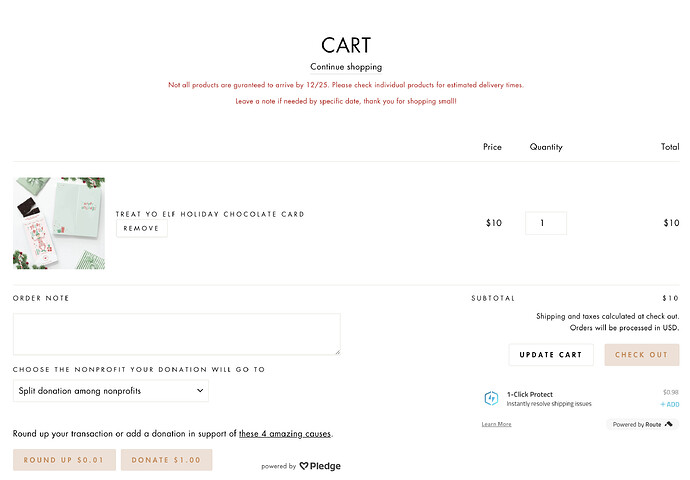Click the quantity input field

[545, 223]
